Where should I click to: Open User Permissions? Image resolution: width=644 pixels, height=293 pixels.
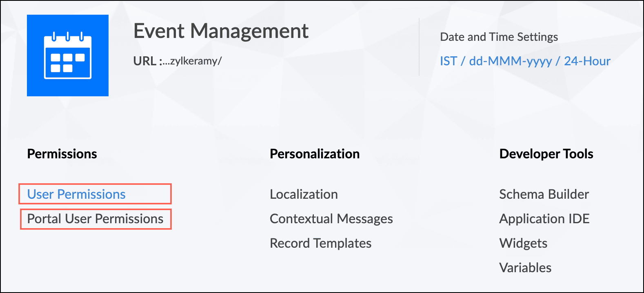[x=76, y=194]
